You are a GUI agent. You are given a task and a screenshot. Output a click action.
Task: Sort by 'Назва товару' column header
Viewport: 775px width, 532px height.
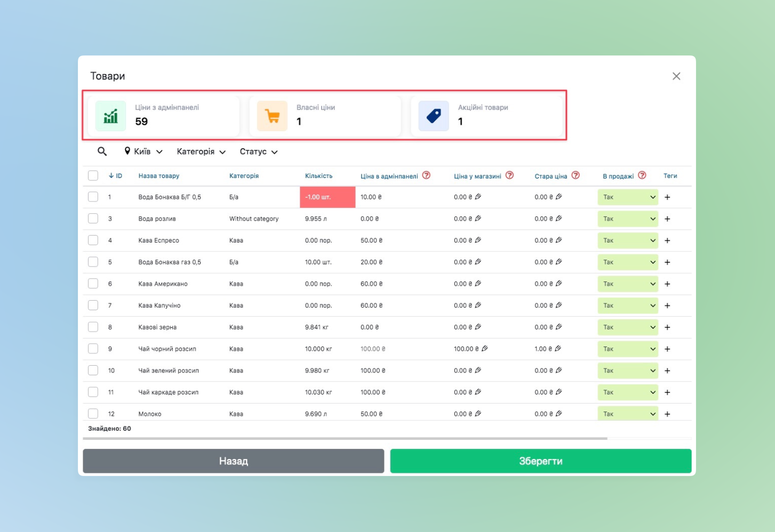158,176
